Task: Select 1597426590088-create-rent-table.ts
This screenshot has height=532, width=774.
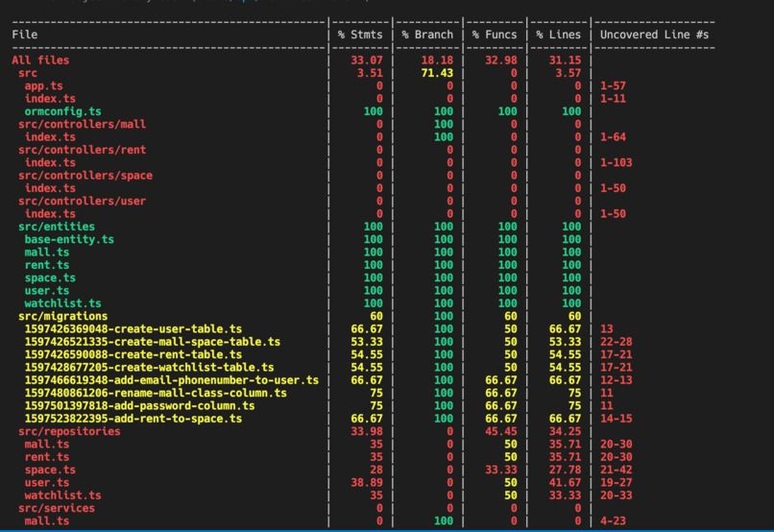Action: (x=133, y=355)
